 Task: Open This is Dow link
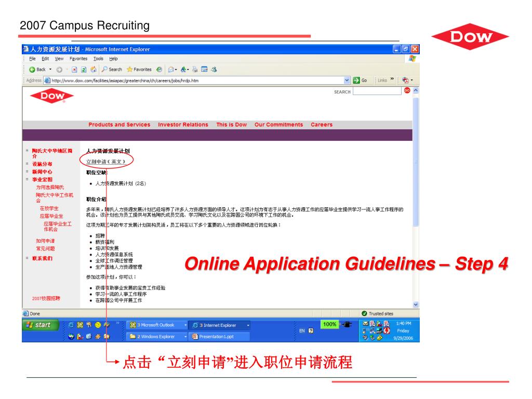[x=231, y=125]
